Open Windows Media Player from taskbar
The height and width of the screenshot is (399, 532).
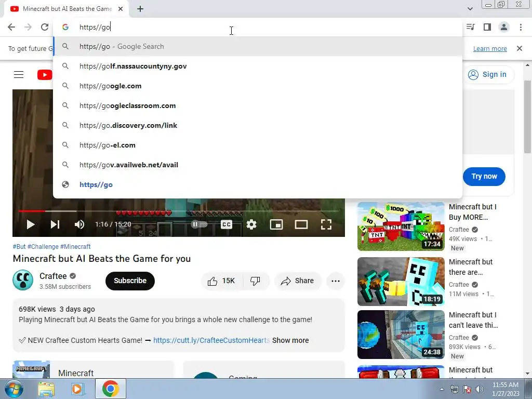(77, 389)
